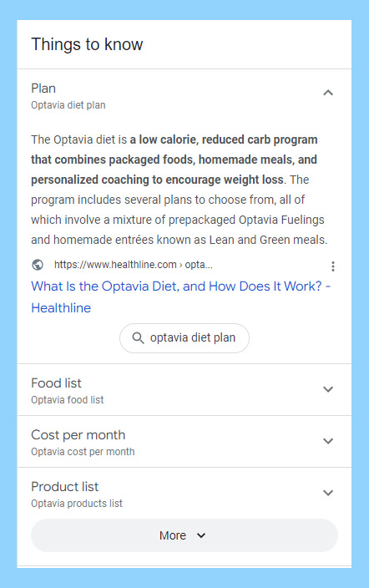This screenshot has height=588, width=369.
Task: Expand the Food list chevron
Action: pos(328,389)
